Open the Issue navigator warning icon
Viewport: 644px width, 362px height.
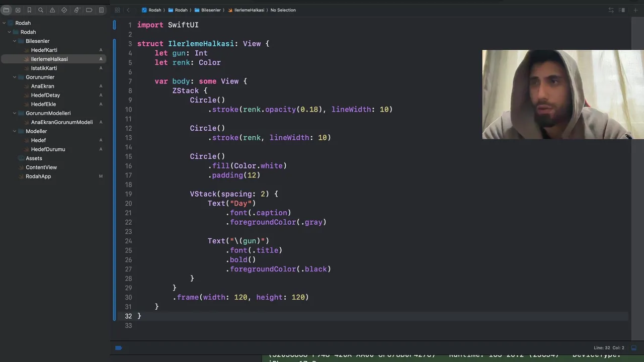click(52, 10)
